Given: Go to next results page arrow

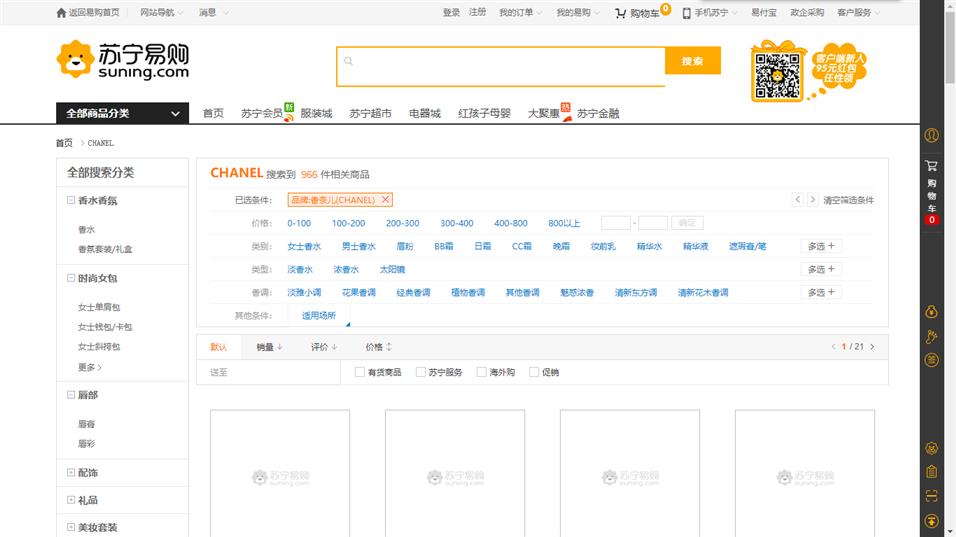Looking at the screenshot, I should [x=872, y=347].
